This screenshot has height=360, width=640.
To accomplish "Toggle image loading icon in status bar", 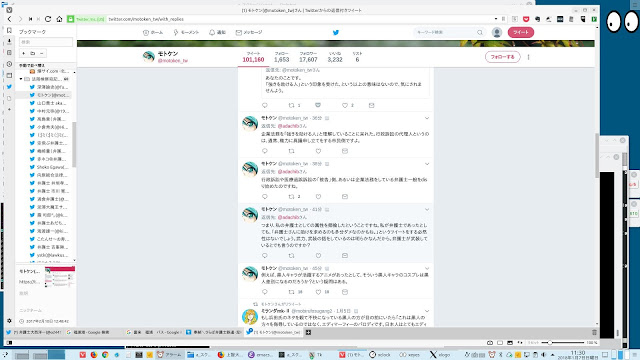I will [x=510, y=343].
